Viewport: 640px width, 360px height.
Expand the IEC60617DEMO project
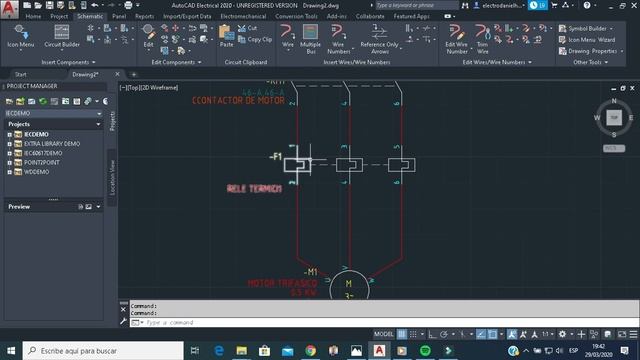tap(9, 153)
